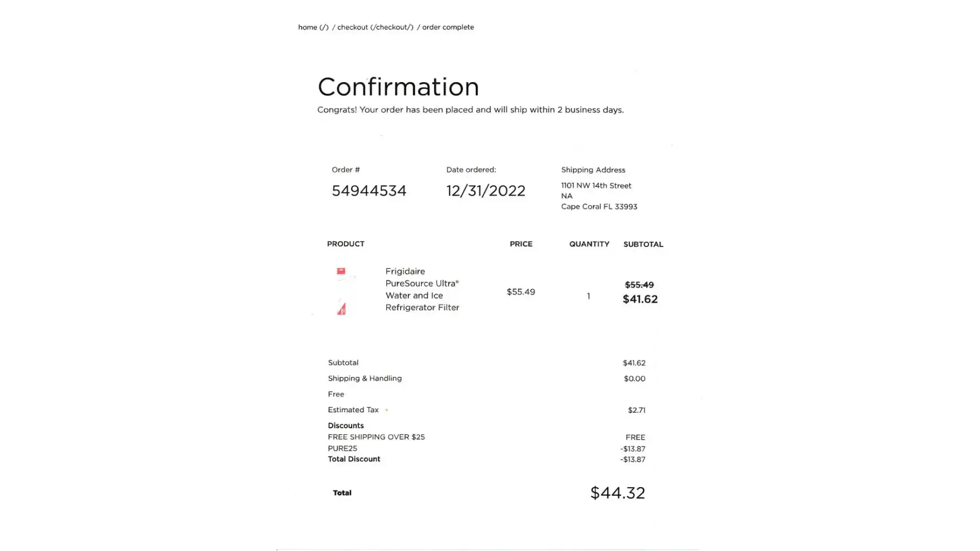Go to the home breadcrumb link

tap(313, 27)
